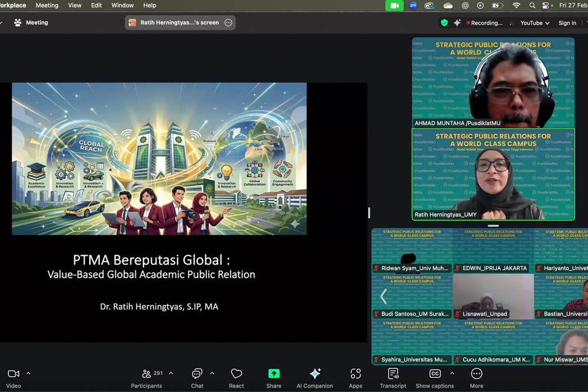Open the View menu in the menu bar
This screenshot has width=588, height=392.
coord(75,5)
